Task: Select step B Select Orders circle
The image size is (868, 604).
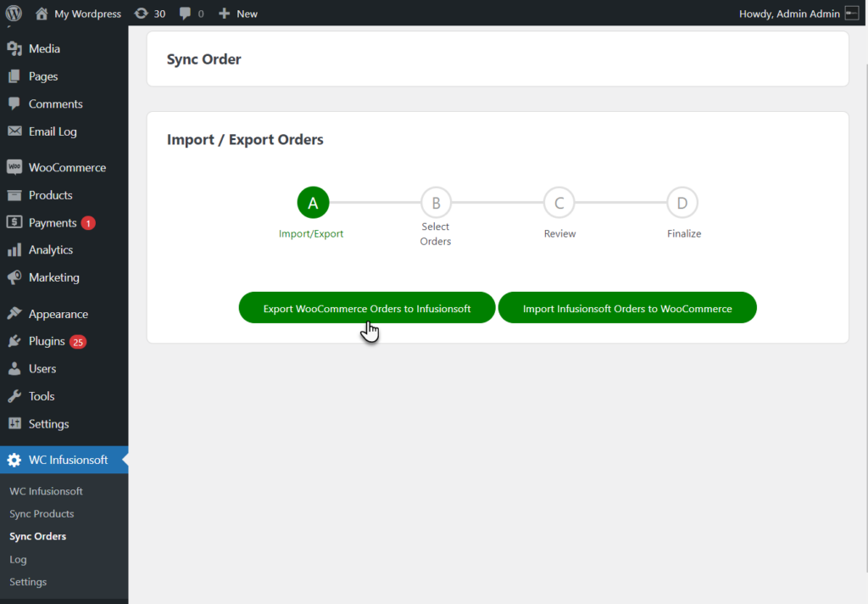Action: pos(436,203)
